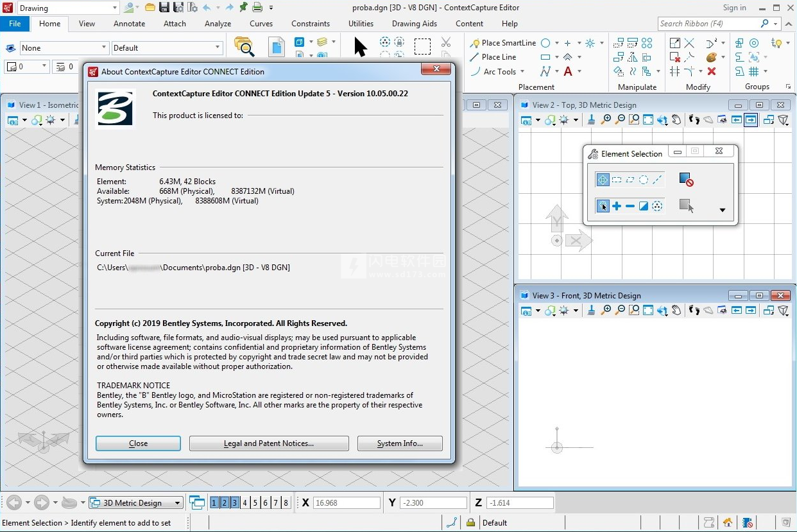The width and height of the screenshot is (797, 532).
Task: Set selection mode to Select All
Action: (x=657, y=206)
